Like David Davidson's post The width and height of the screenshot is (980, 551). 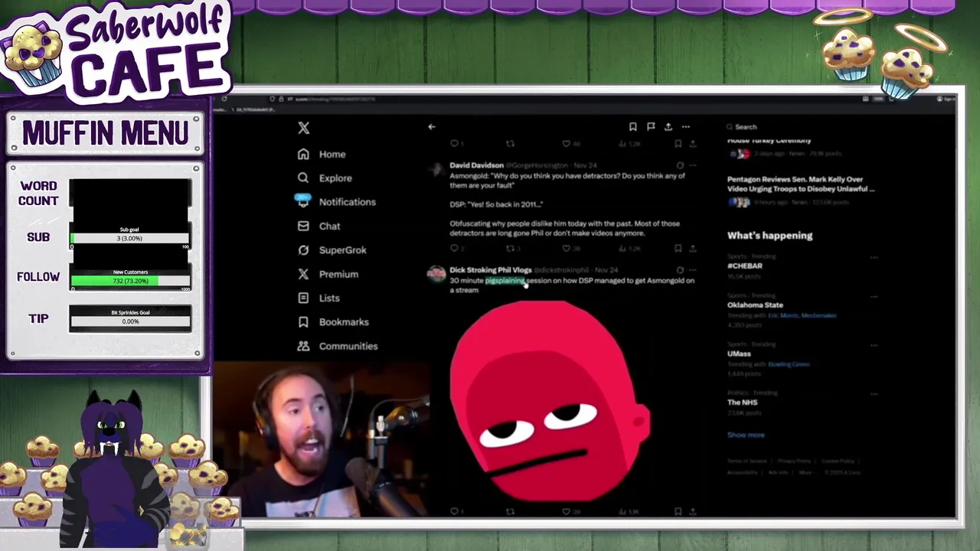pyautogui.click(x=567, y=248)
